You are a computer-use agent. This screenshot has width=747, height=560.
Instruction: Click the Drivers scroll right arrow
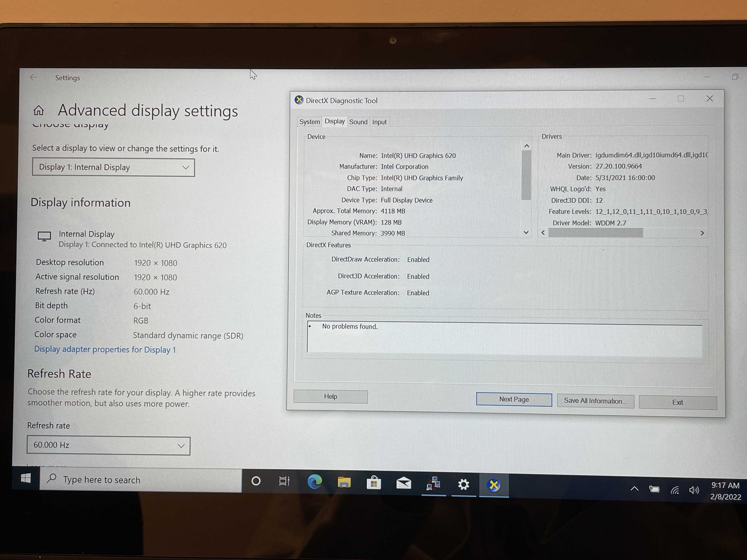click(x=702, y=233)
